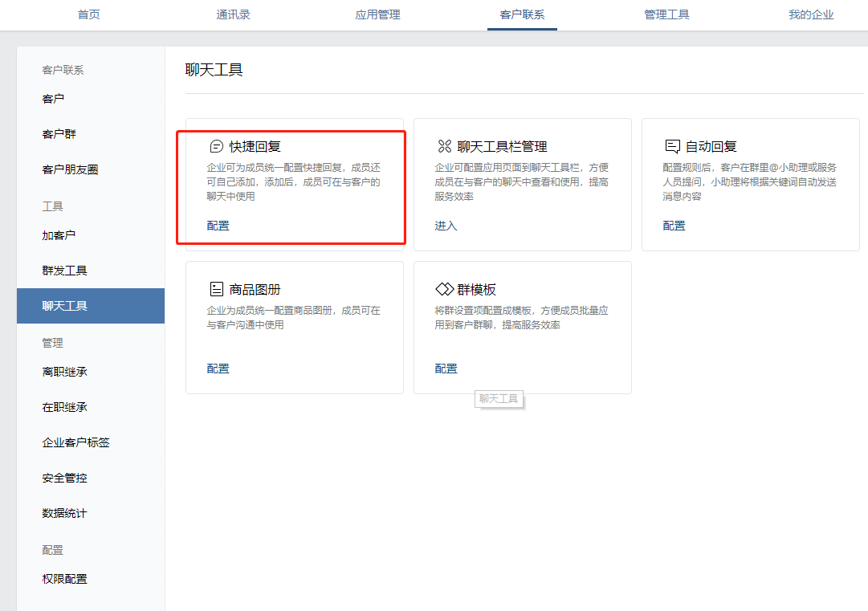Click the 聊天工具栏管理 tools icon

pyautogui.click(x=443, y=145)
